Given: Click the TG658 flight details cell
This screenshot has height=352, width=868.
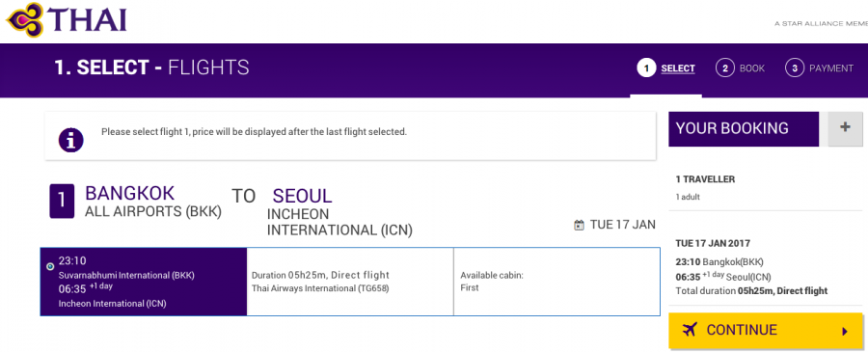Looking at the screenshot, I should (350, 282).
